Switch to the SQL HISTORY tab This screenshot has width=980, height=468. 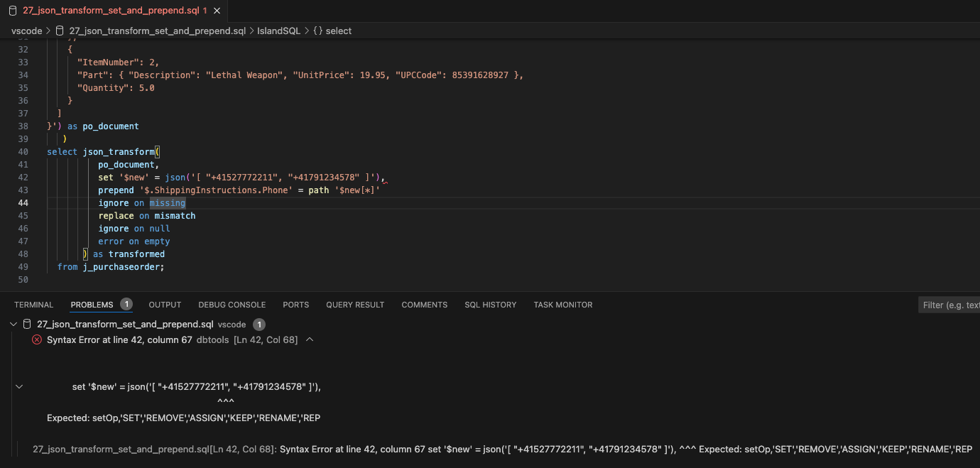point(490,304)
